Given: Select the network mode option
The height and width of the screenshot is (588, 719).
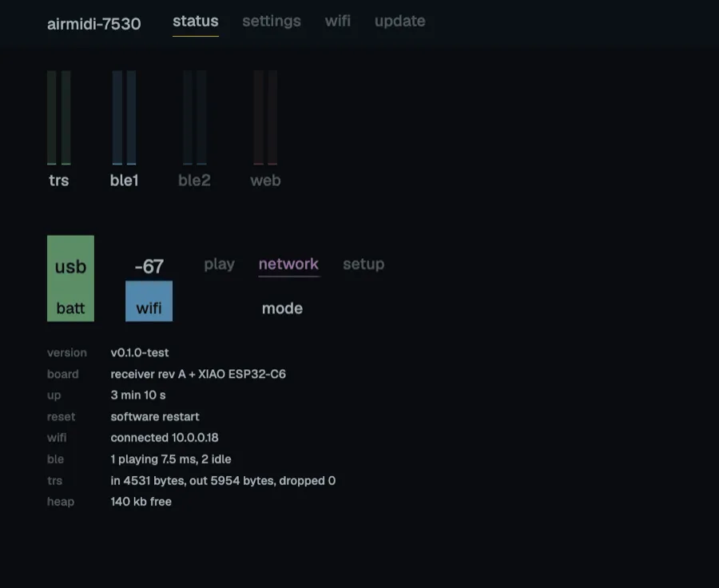Looking at the screenshot, I should 288,264.
